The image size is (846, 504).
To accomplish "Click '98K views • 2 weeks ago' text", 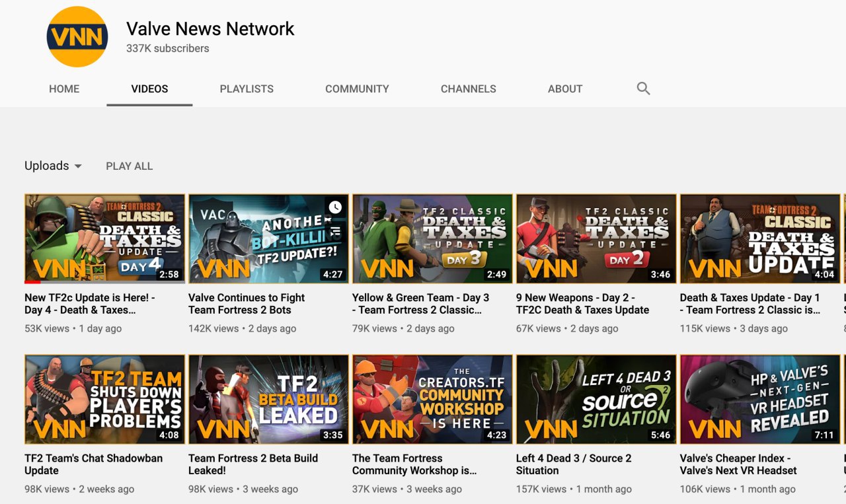I will (x=79, y=489).
